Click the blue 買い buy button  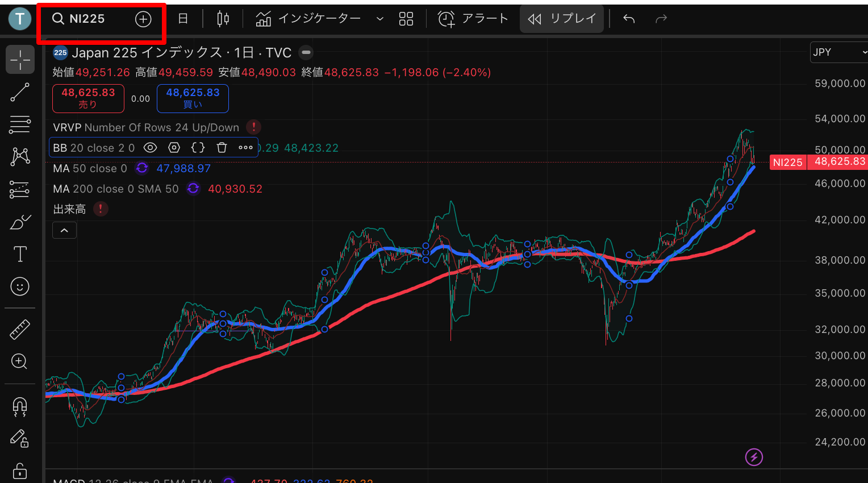(x=193, y=98)
